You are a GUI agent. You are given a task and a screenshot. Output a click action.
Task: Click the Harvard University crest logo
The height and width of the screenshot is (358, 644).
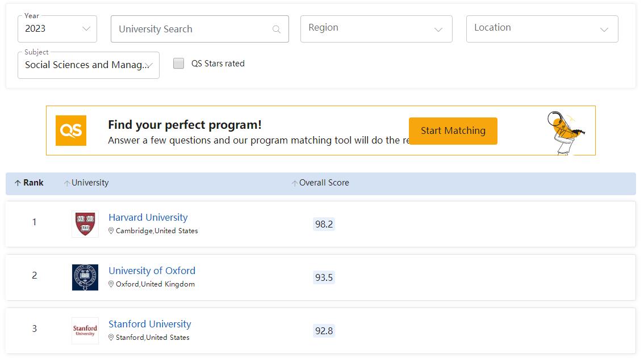pos(85,224)
